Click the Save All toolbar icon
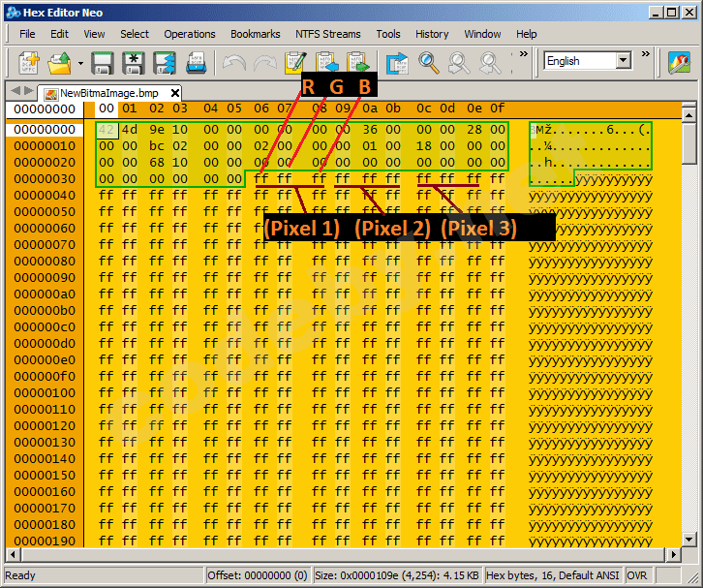The height and width of the screenshot is (588, 703). point(165,63)
